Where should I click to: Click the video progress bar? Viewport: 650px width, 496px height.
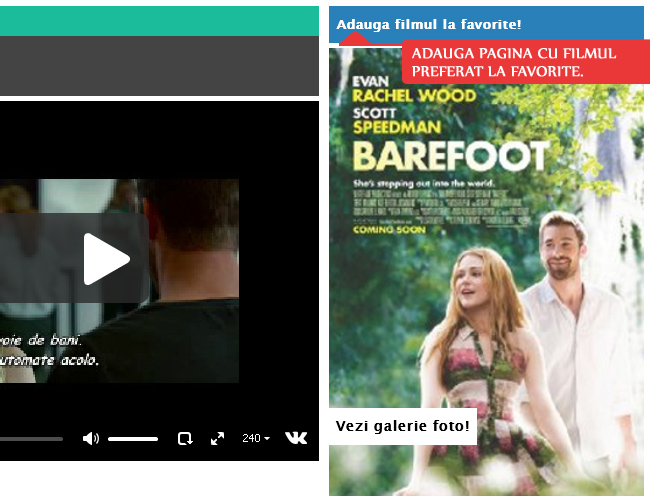pos(32,439)
